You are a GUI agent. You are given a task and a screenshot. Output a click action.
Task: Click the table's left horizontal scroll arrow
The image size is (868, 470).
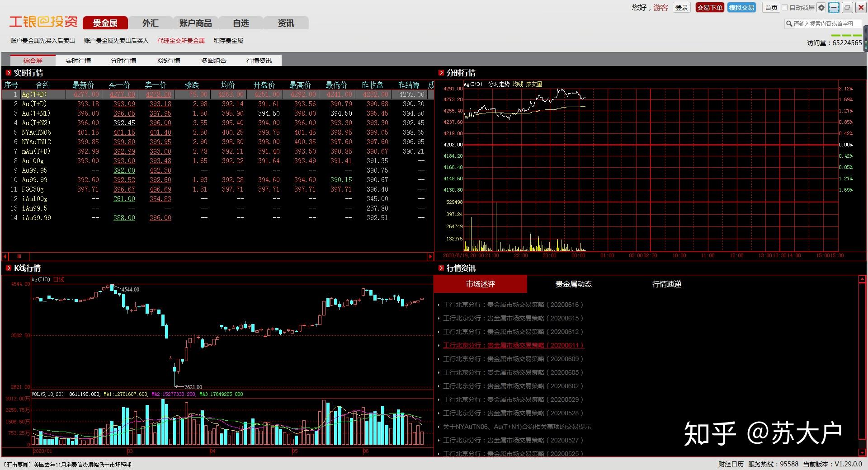(5, 256)
